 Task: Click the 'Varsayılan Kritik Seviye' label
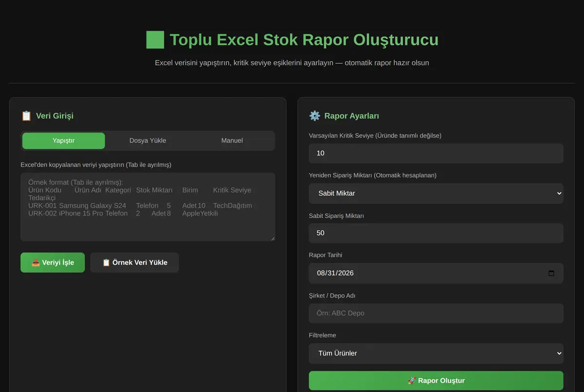[x=375, y=136]
